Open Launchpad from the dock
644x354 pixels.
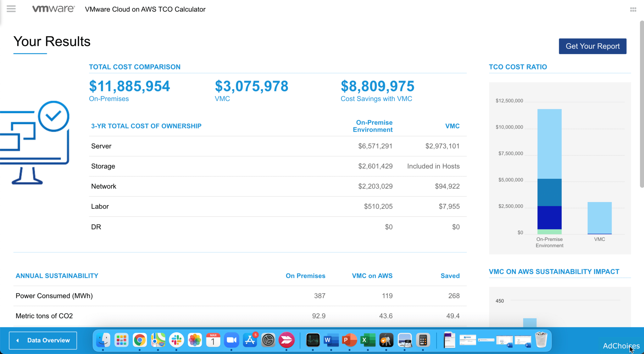tap(121, 340)
